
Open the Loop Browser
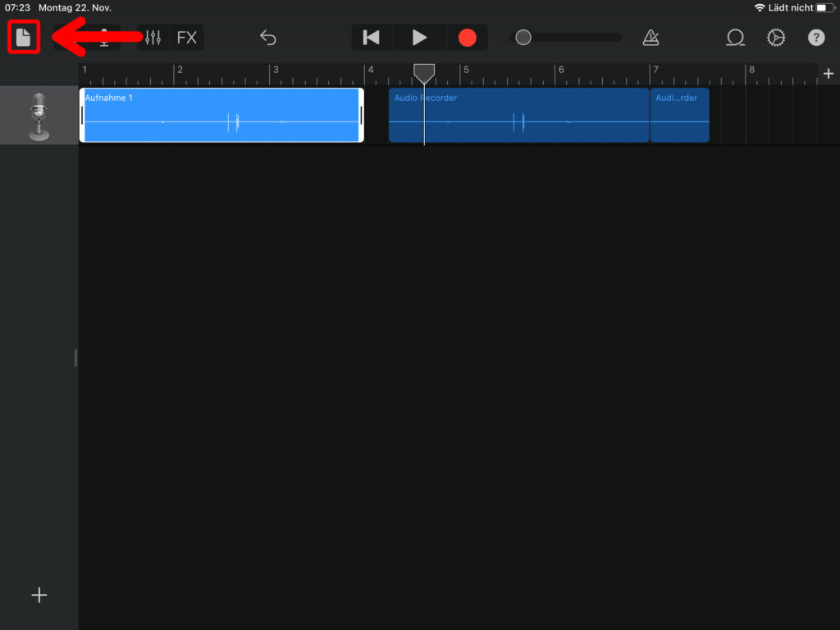tap(735, 38)
